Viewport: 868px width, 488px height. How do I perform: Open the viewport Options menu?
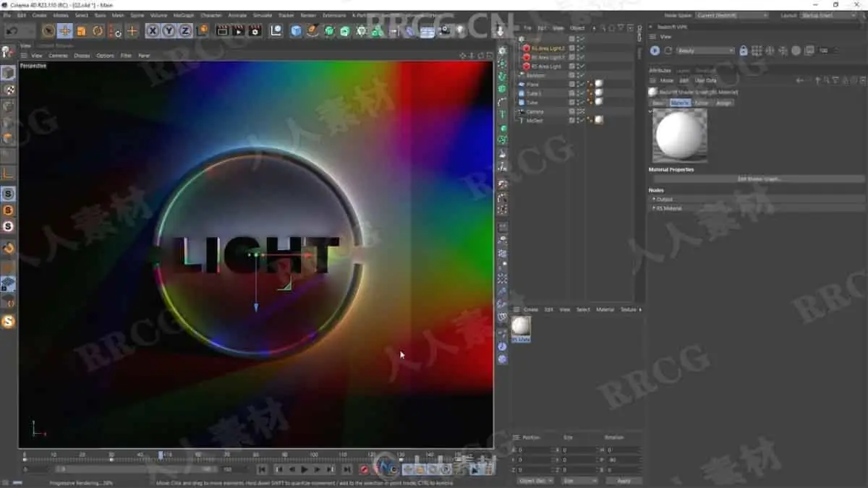(x=105, y=56)
